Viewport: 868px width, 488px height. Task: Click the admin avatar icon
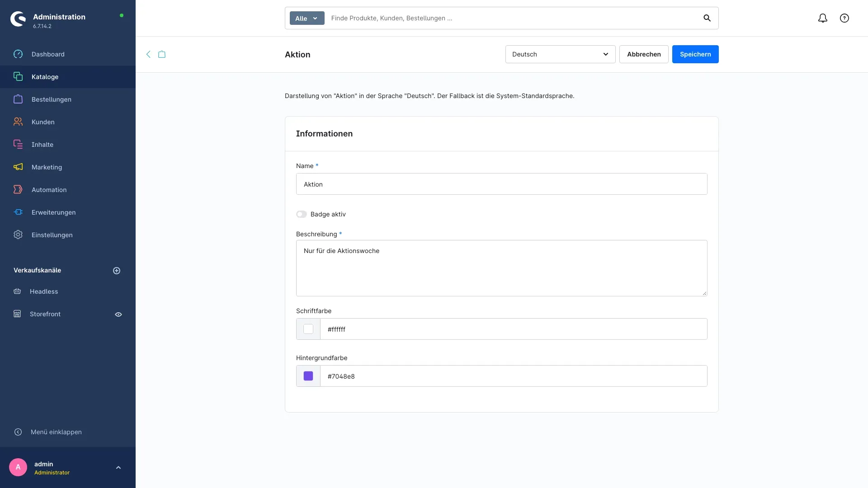pos(18,467)
